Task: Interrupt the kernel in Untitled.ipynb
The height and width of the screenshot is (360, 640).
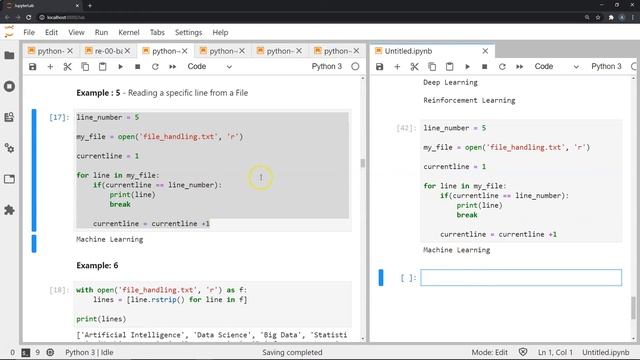Action: (484, 67)
